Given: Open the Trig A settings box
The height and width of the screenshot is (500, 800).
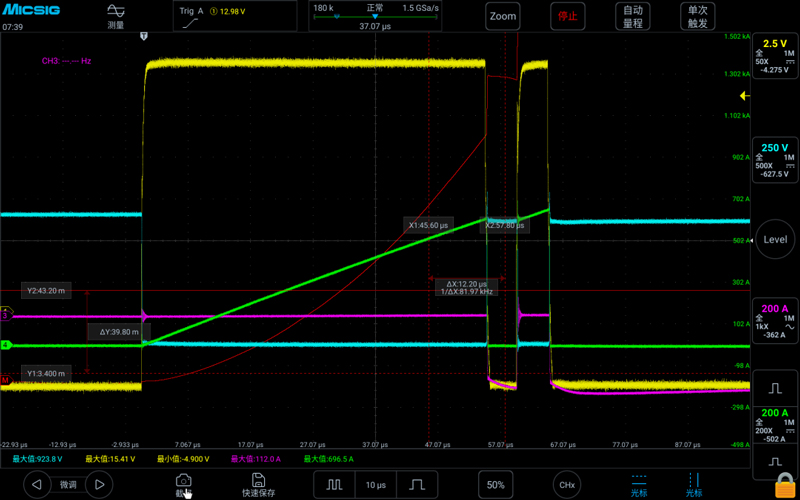Looking at the screenshot, I should coord(235,16).
